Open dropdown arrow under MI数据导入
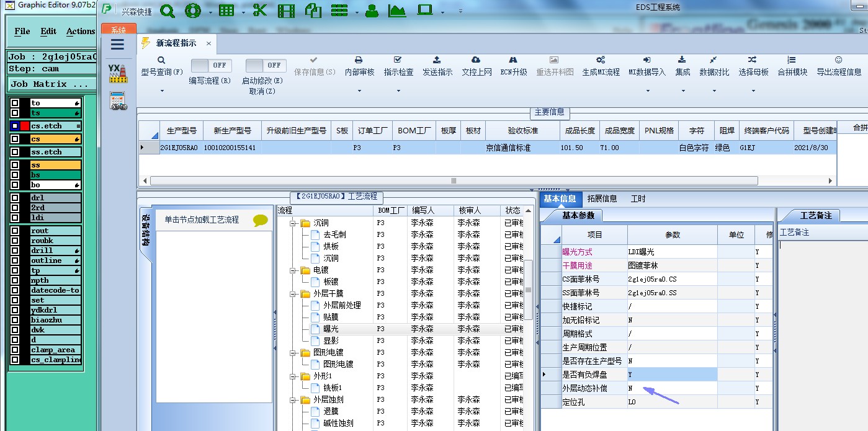The width and height of the screenshot is (868, 431). click(x=647, y=91)
